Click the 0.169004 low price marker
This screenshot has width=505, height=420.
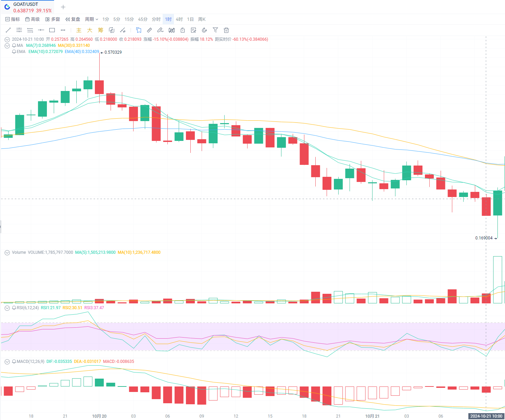tap(486, 238)
